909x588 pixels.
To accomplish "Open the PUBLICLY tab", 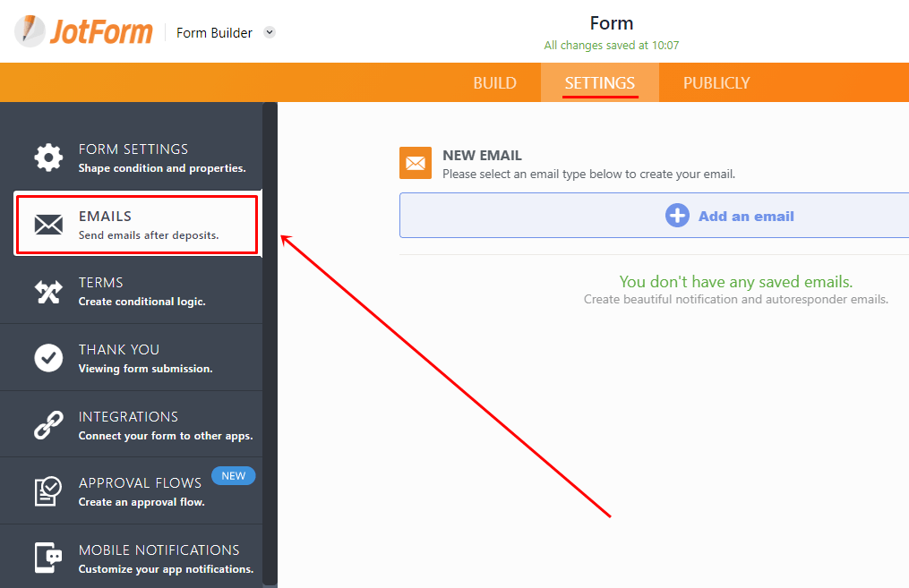I will (716, 83).
